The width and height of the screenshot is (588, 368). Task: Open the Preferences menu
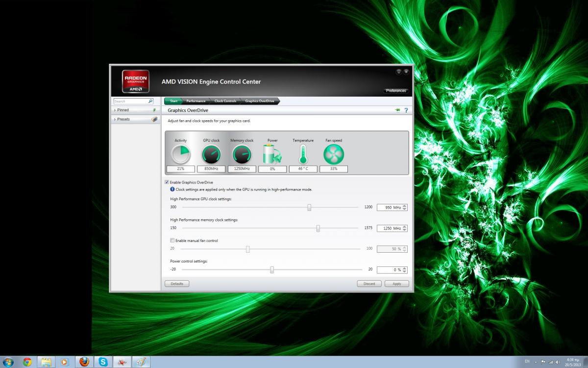tap(396, 91)
